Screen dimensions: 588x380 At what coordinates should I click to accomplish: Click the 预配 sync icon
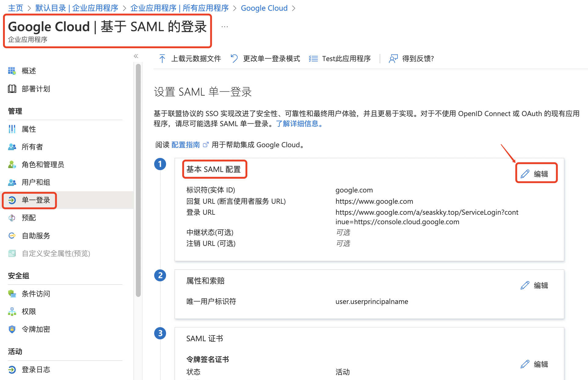point(12,218)
